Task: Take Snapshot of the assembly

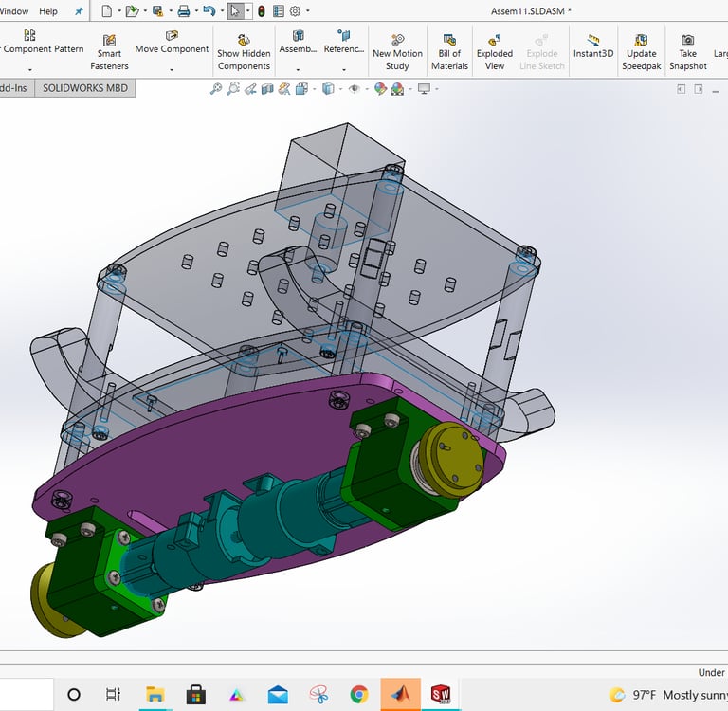Action: [x=687, y=52]
